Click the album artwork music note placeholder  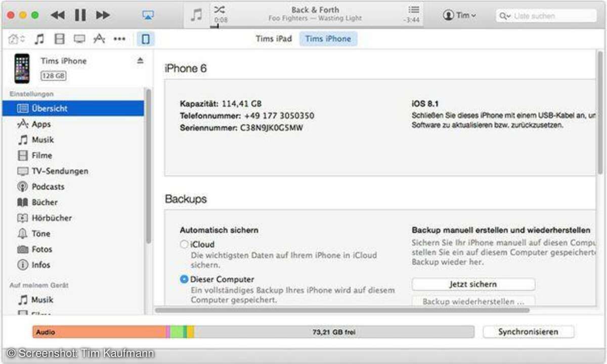click(196, 16)
